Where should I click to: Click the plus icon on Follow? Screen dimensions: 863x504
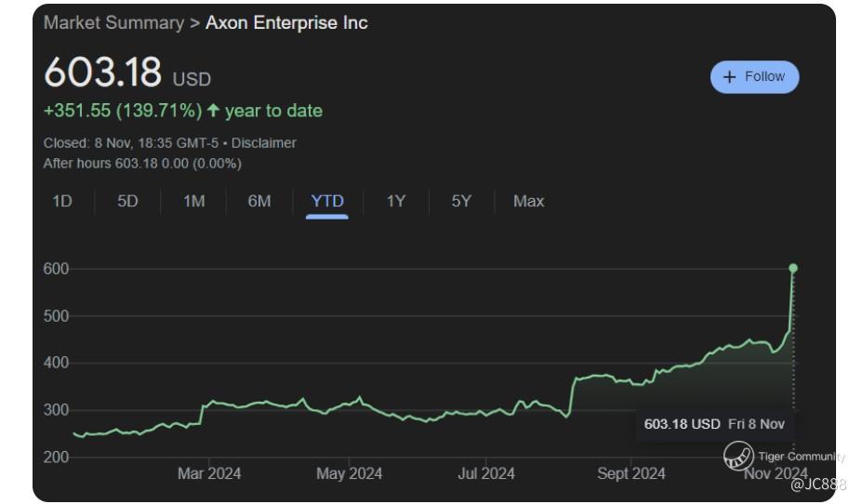point(729,77)
